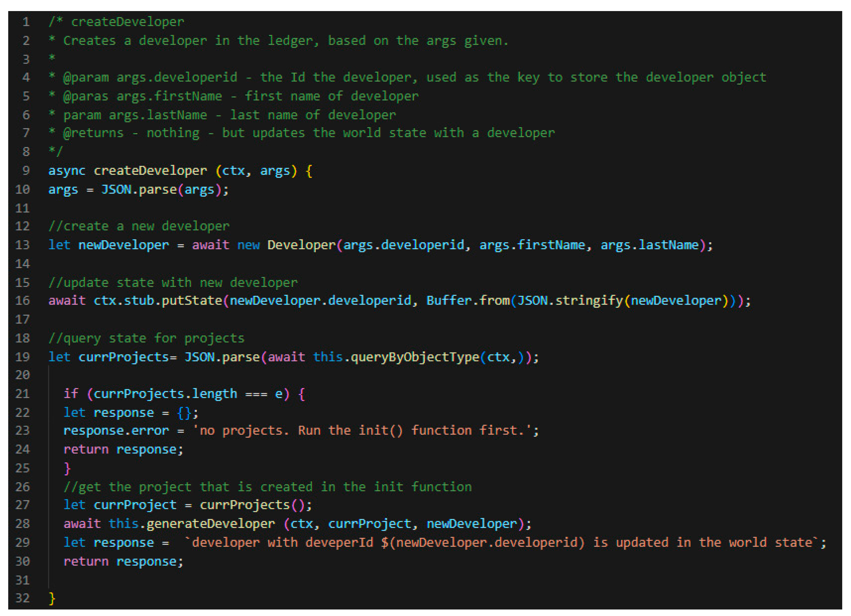Click the currProjects.length expression
The width and height of the screenshot is (851, 616).
click(x=165, y=394)
